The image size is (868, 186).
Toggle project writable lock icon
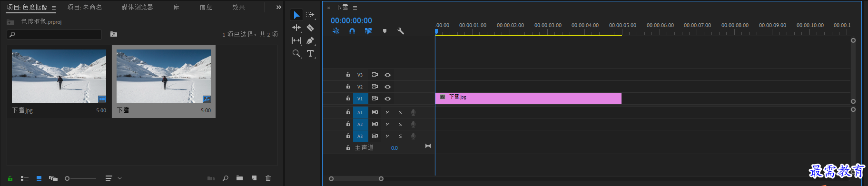[10, 178]
